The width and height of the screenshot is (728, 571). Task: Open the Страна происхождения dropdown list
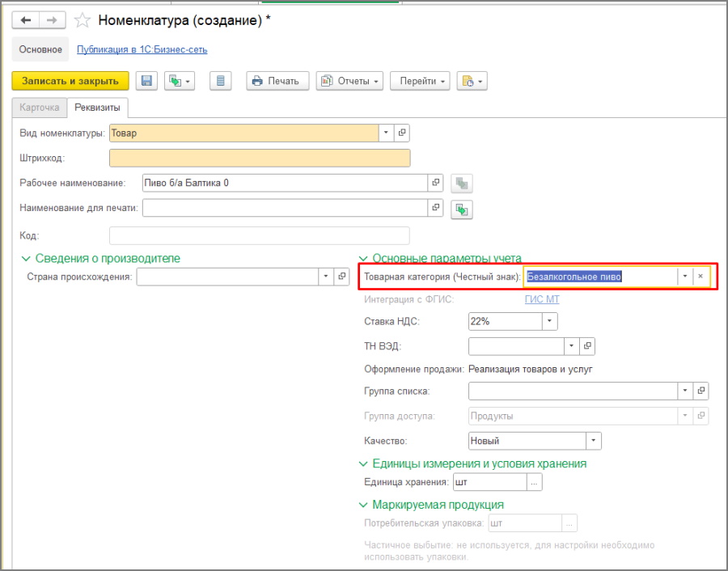[326, 277]
